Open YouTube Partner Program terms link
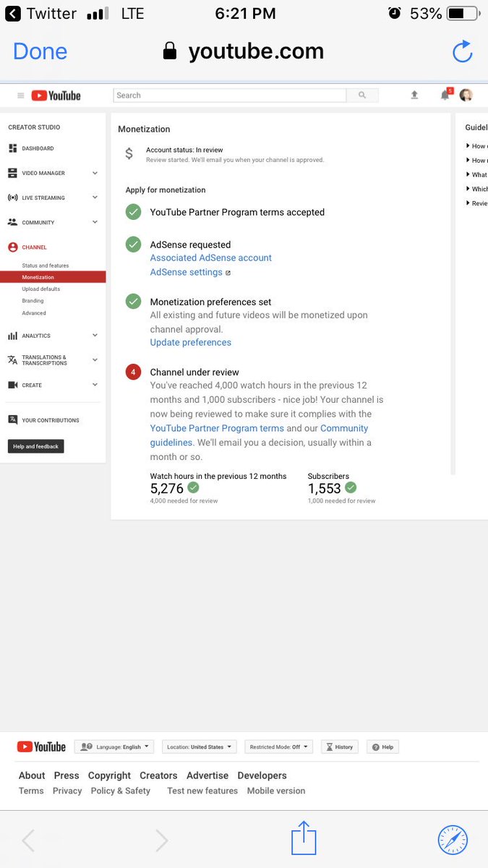The width and height of the screenshot is (488, 868). coord(217,428)
